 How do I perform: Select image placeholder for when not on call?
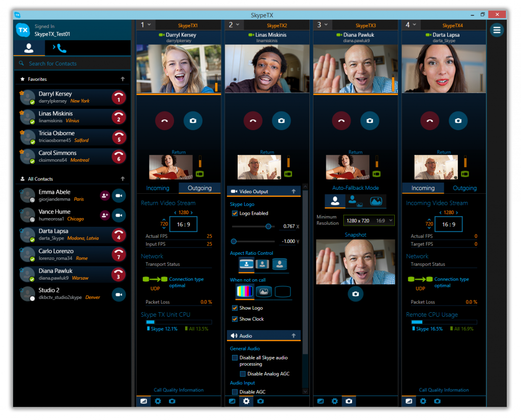click(264, 291)
